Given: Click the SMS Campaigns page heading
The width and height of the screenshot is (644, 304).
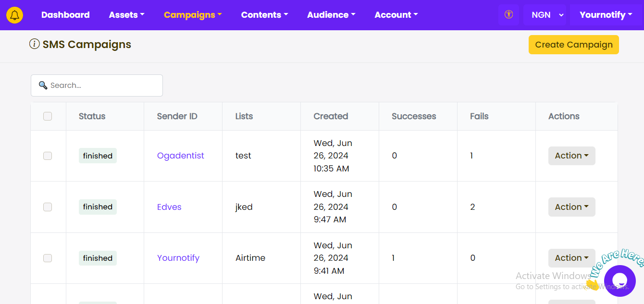Looking at the screenshot, I should coord(87,44).
